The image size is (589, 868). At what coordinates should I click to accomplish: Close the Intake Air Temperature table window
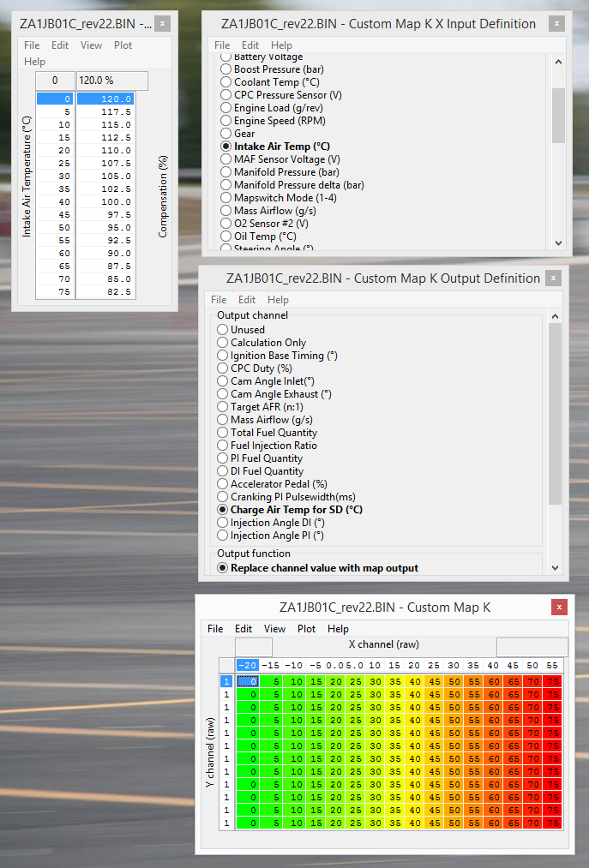click(163, 24)
